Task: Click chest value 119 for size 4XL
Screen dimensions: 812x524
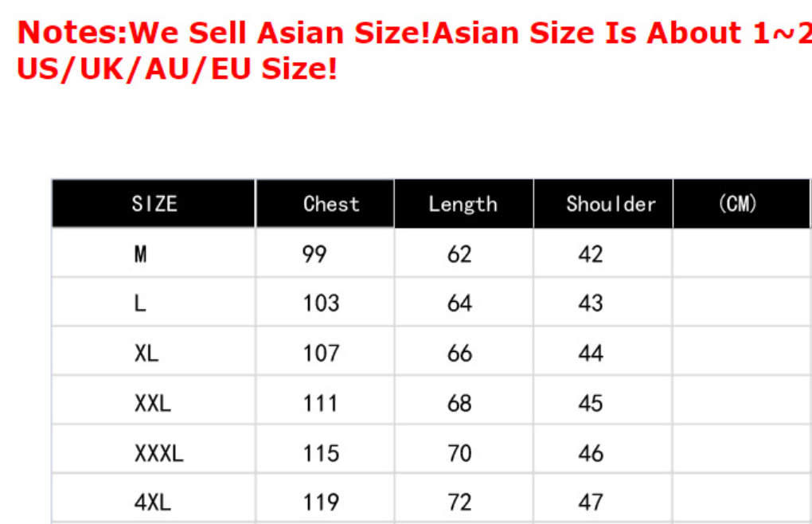Action: point(321,502)
